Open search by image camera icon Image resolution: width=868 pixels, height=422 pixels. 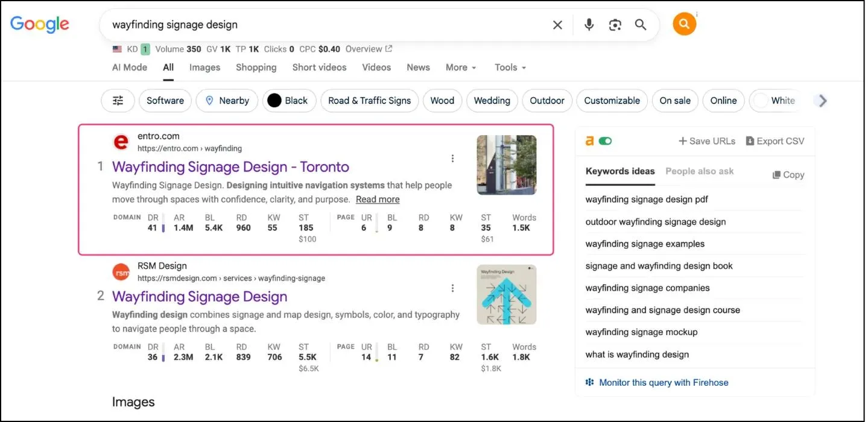pos(615,25)
